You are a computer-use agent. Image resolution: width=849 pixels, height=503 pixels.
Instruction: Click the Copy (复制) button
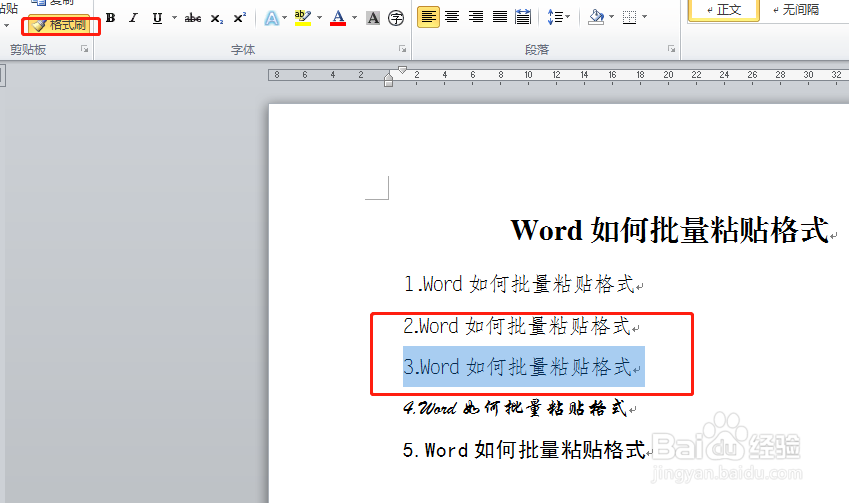(53, 3)
